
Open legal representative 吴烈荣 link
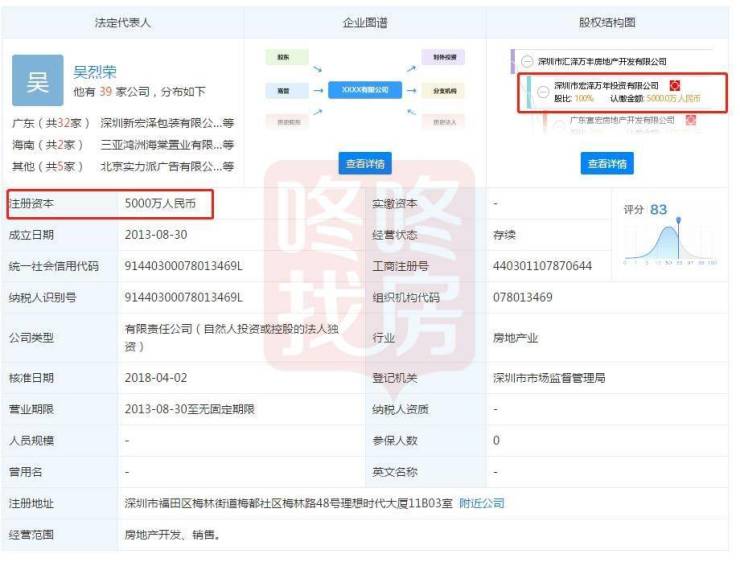[x=95, y=72]
